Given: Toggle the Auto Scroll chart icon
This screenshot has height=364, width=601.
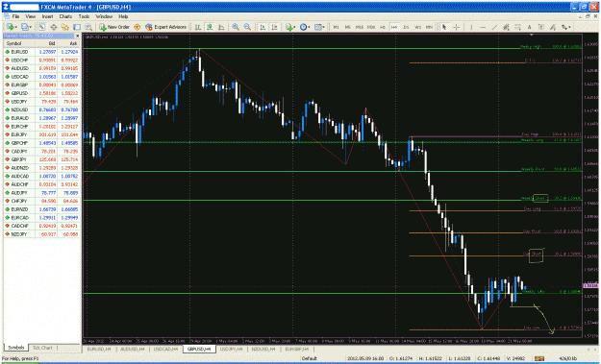Looking at the screenshot, I should point(263,27).
